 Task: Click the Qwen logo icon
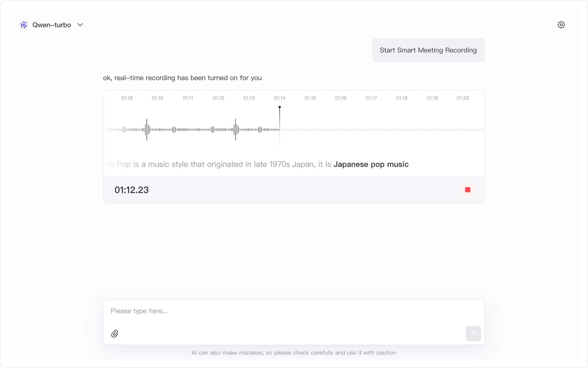(24, 25)
